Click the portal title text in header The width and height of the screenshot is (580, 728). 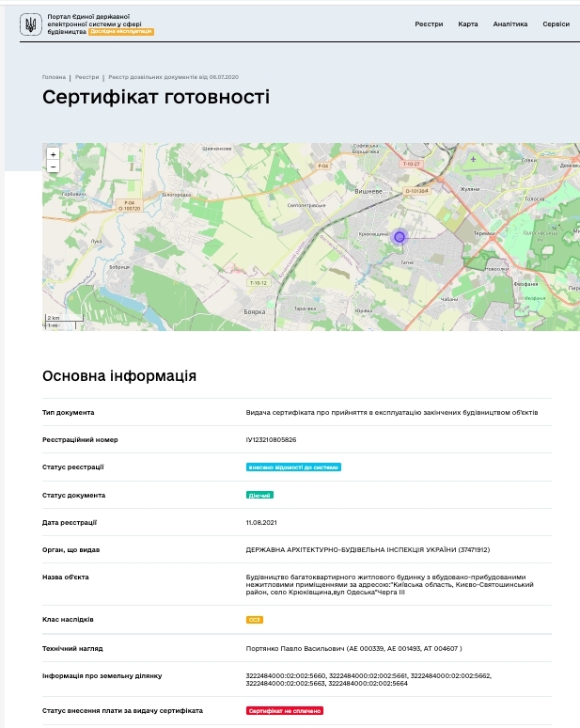coord(95,24)
